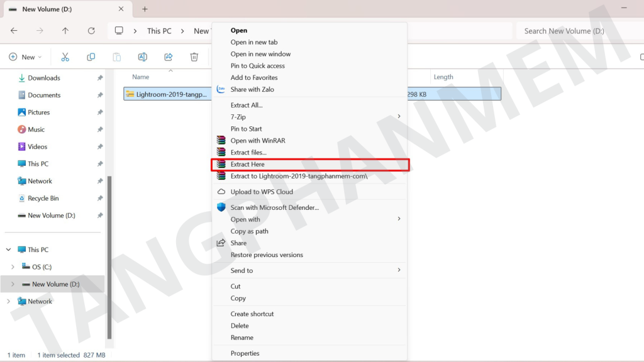The image size is (644, 362).
Task: Expand the OS (C:) tree node
Action: pos(13,267)
